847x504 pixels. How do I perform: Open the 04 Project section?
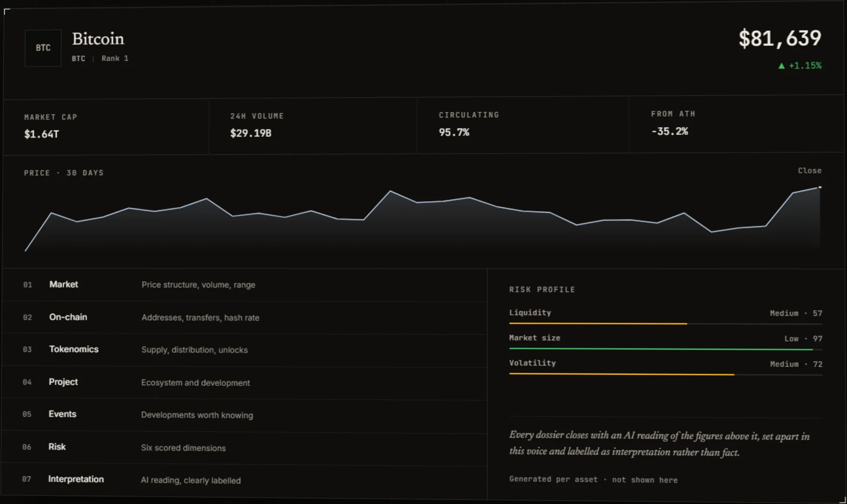point(244,382)
